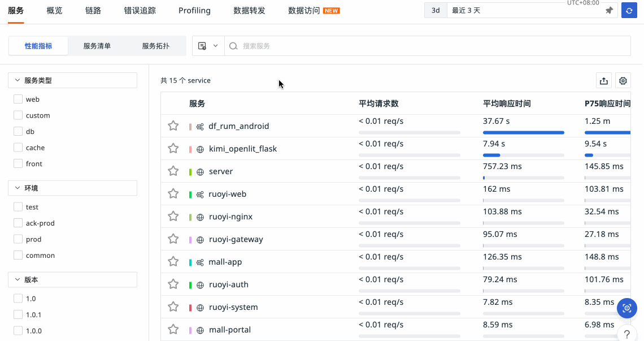Check the custom service type filter
This screenshot has width=644, height=341.
pos(18,115)
